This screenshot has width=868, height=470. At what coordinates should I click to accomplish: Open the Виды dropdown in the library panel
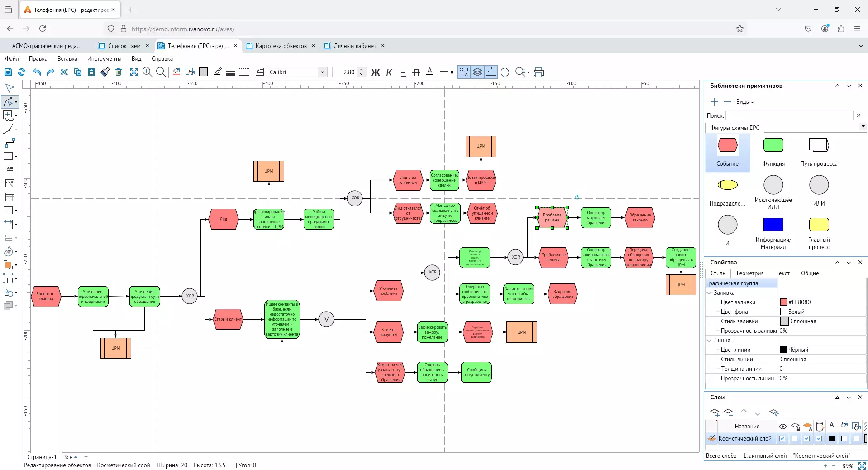[x=744, y=102]
